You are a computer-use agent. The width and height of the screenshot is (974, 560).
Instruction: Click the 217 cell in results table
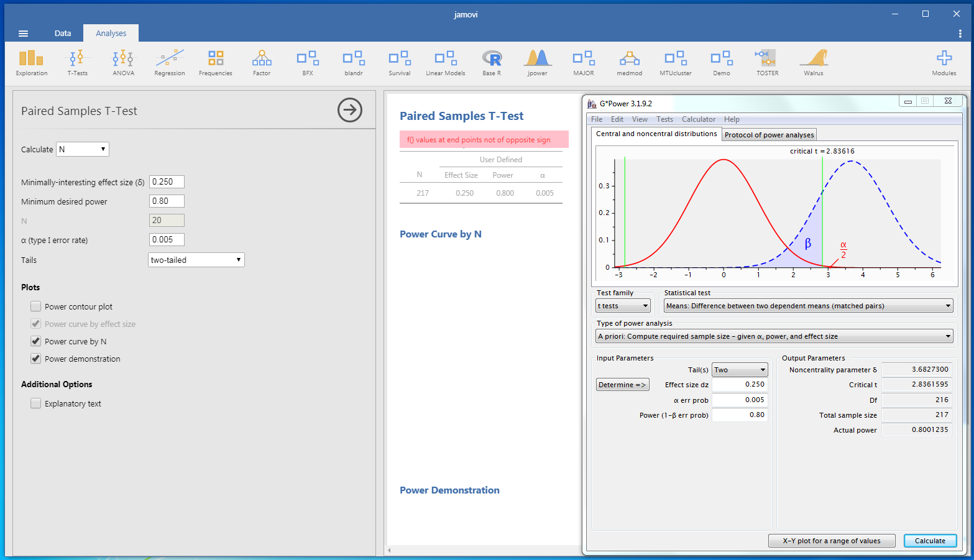(423, 193)
